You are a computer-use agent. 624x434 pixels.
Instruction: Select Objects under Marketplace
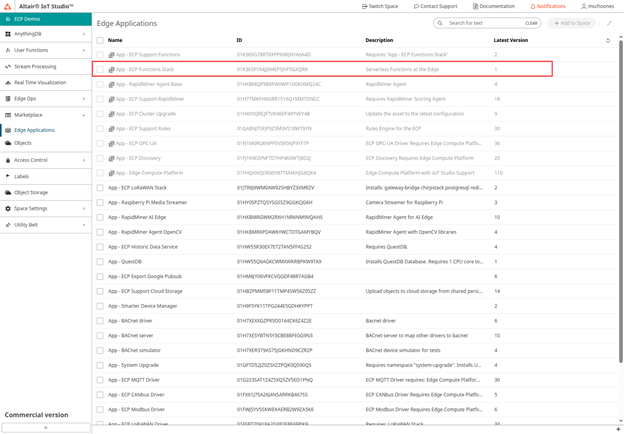pos(23,143)
